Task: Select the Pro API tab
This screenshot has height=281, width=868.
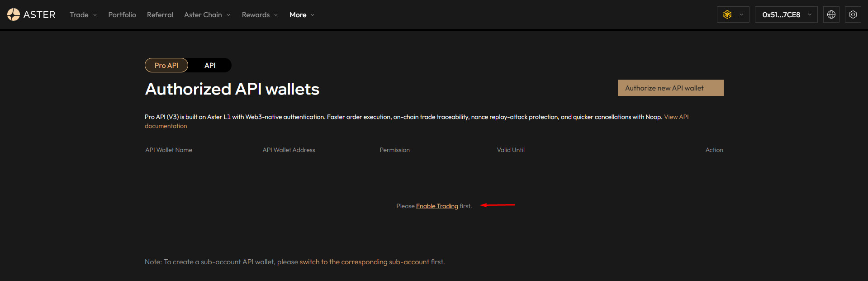Action: tap(166, 65)
